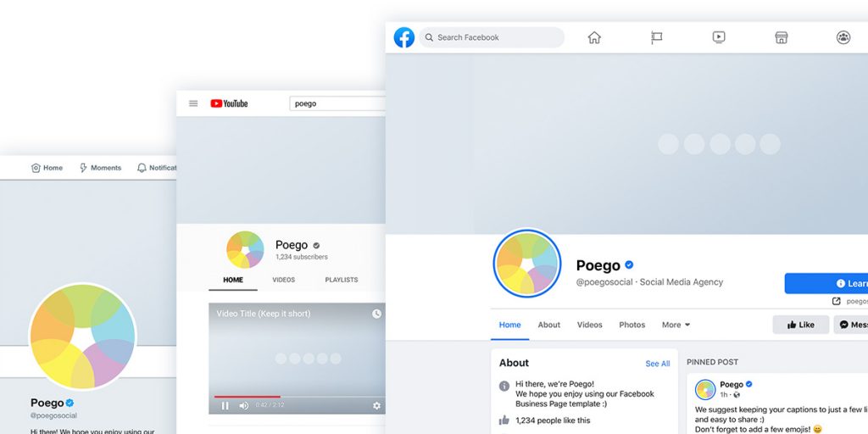The height and width of the screenshot is (434, 868).
Task: Open the YouTube hamburger menu
Action: pyautogui.click(x=193, y=103)
